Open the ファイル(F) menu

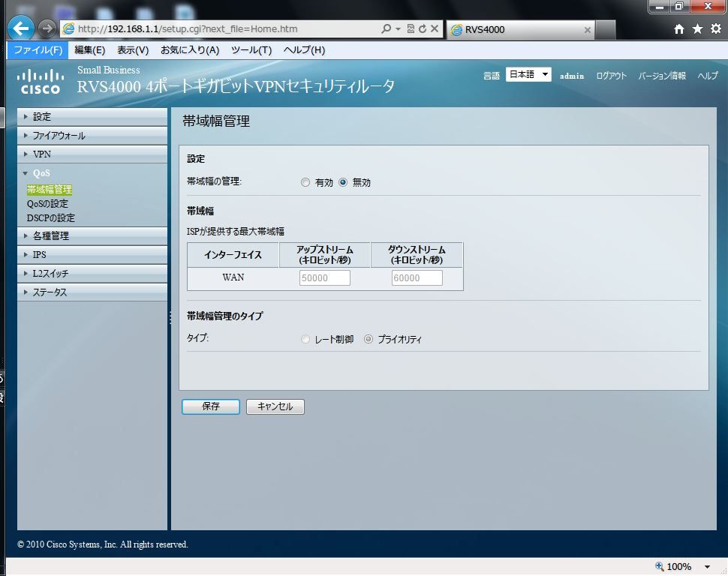pos(38,50)
